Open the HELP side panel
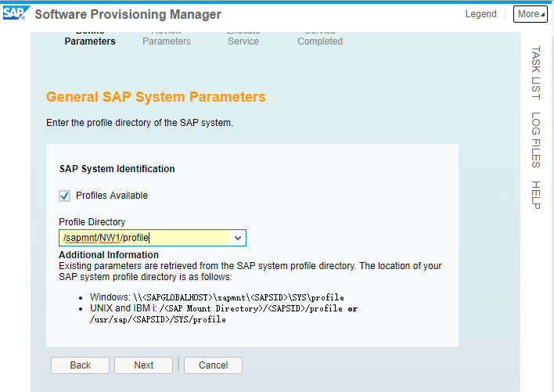Viewport: 554px width, 392px height. click(536, 195)
